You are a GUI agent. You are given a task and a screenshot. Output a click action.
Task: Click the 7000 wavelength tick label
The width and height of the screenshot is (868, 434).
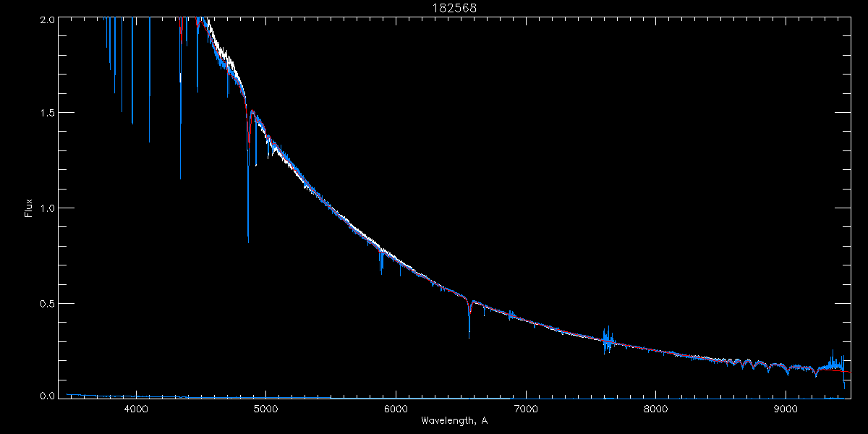tap(526, 408)
